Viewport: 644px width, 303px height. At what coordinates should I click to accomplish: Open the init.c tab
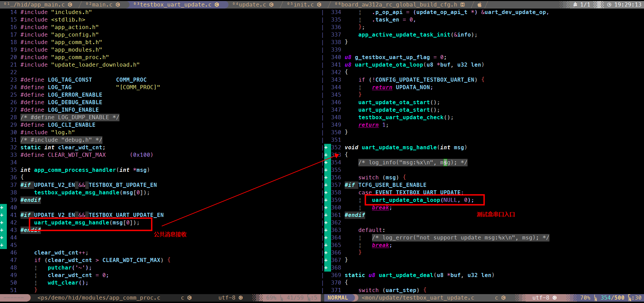pos(304,4)
